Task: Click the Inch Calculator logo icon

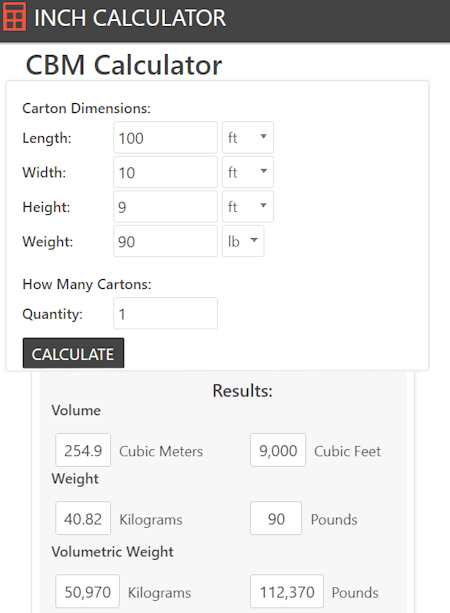Action: (x=14, y=16)
